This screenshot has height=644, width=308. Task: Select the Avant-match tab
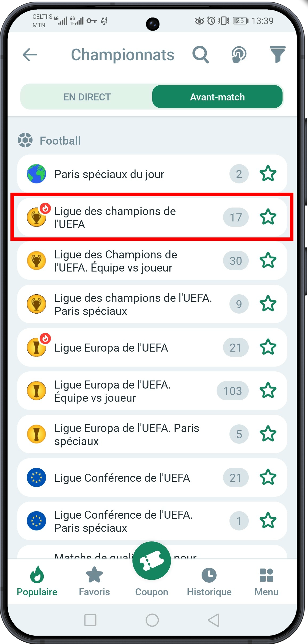[x=217, y=97]
